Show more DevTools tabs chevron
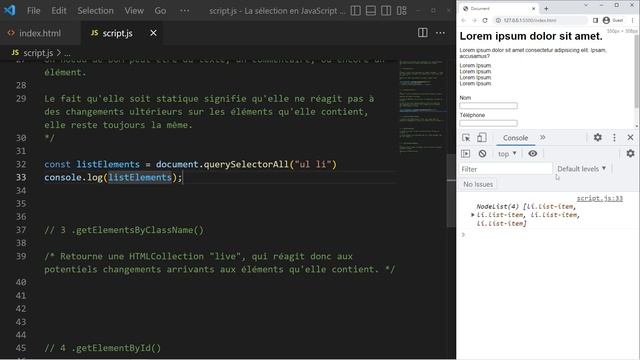This screenshot has height=360, width=640. [542, 138]
